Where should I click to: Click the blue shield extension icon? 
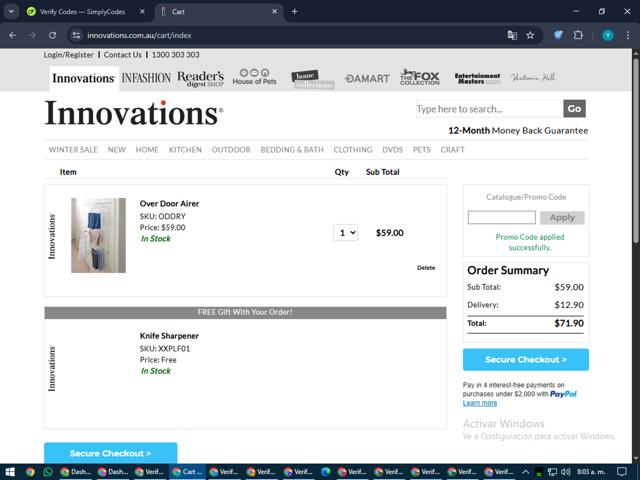(x=558, y=36)
